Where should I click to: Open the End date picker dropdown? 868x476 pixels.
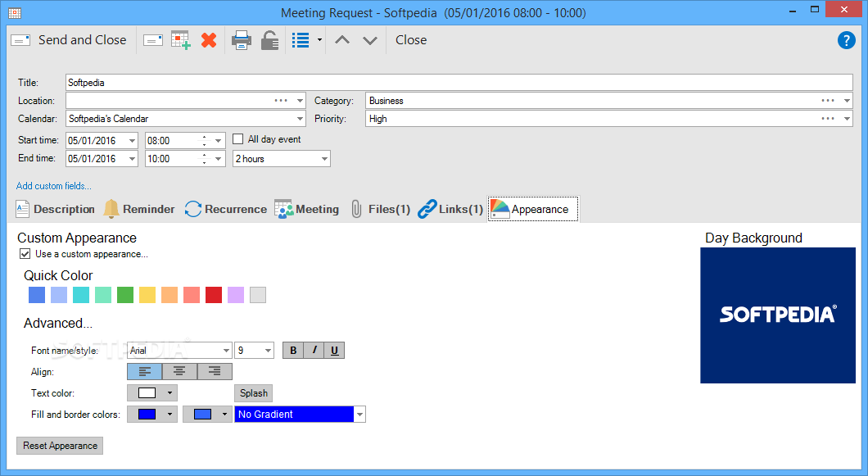coord(133,159)
